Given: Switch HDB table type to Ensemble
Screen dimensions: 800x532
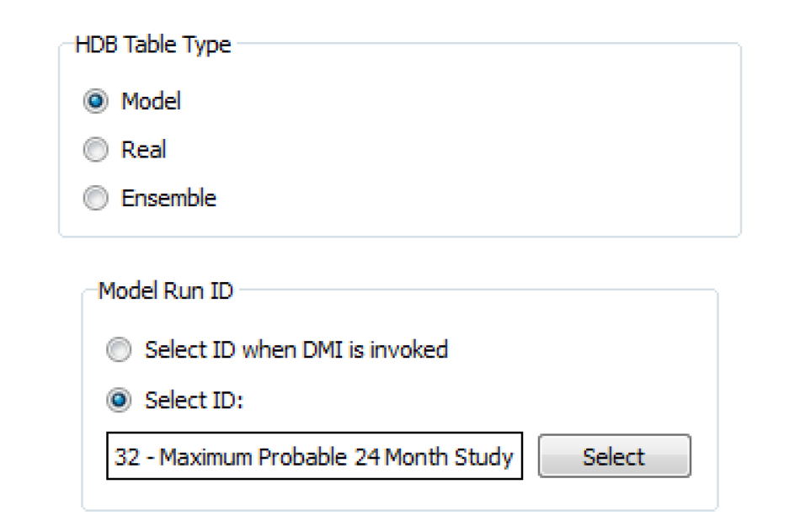Looking at the screenshot, I should (x=96, y=198).
